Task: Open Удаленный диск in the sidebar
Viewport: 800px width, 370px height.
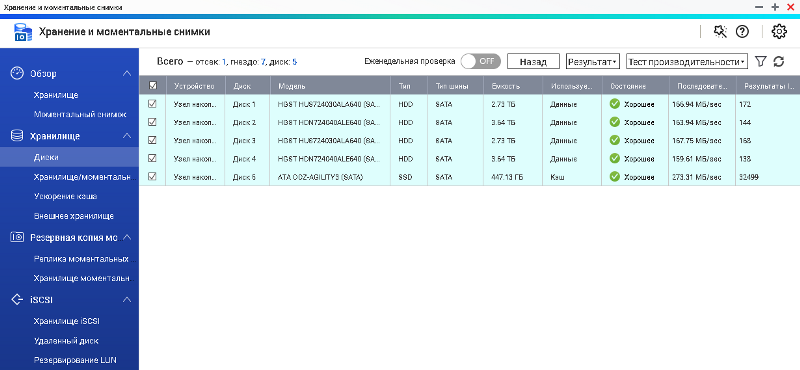Action: click(66, 341)
